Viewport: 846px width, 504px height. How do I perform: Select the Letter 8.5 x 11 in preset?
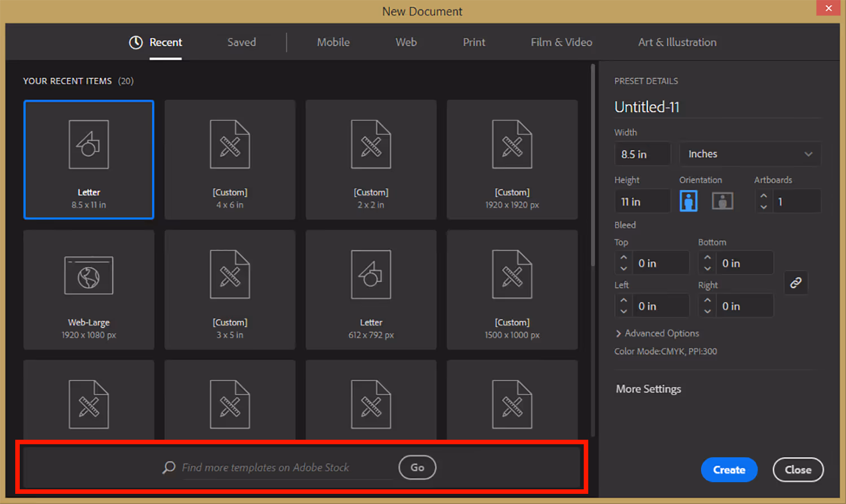tap(89, 160)
